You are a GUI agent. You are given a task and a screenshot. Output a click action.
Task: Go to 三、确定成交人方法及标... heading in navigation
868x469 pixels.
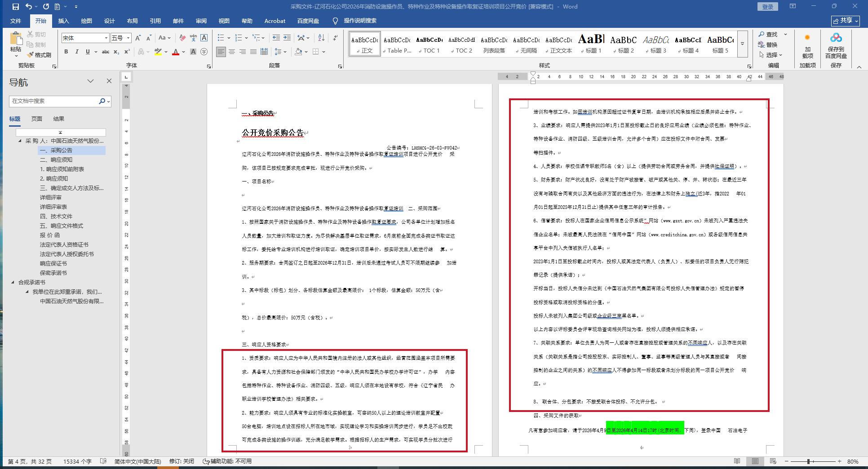click(x=72, y=188)
